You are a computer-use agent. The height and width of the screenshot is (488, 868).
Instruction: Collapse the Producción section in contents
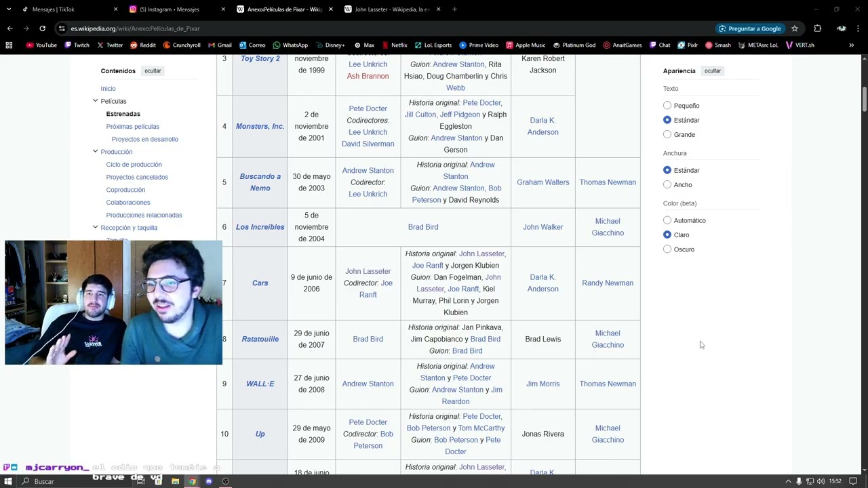(x=95, y=152)
